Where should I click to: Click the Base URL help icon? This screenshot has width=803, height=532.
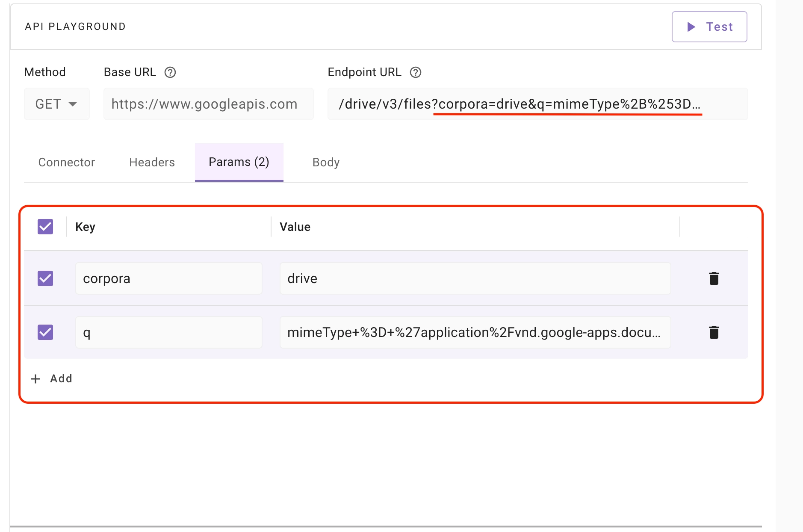[x=170, y=72]
